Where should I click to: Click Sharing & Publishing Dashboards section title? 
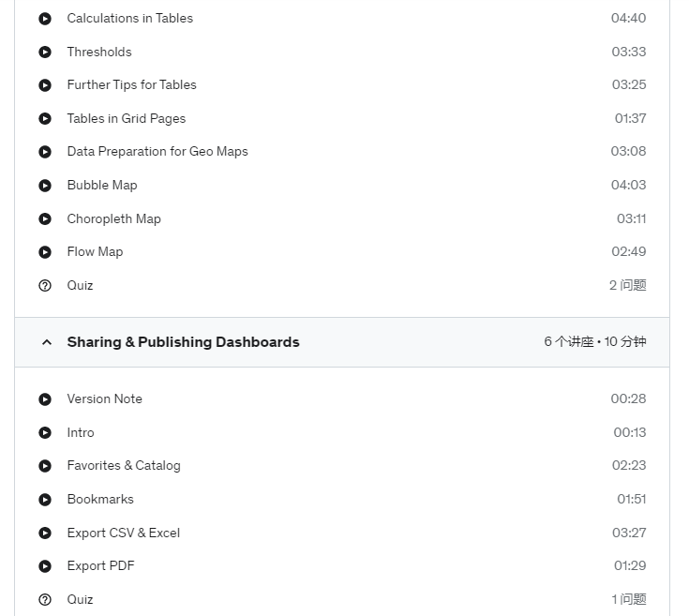click(x=183, y=342)
